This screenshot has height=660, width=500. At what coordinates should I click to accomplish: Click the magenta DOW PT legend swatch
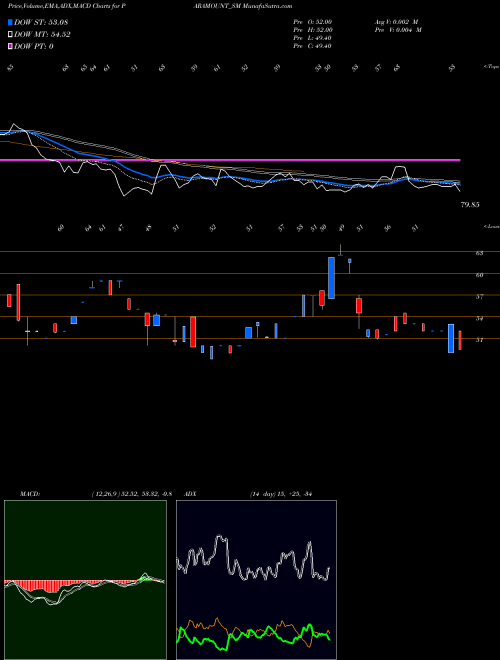coord(11,46)
